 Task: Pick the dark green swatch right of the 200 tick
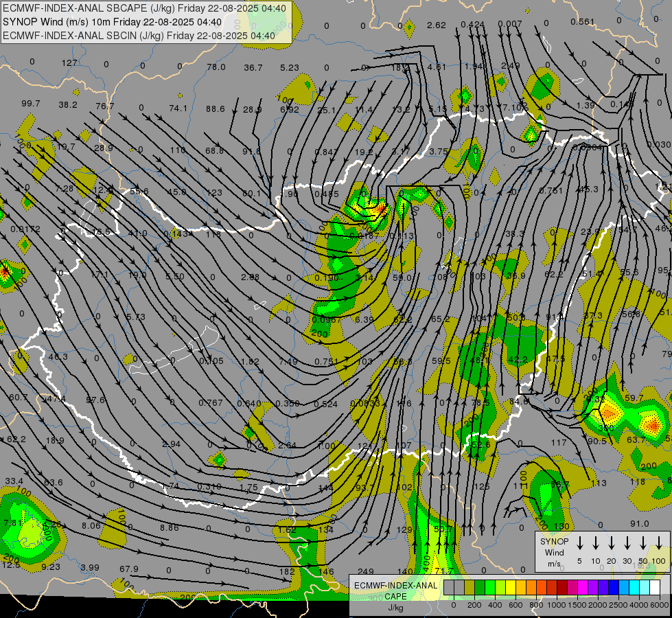point(480,587)
